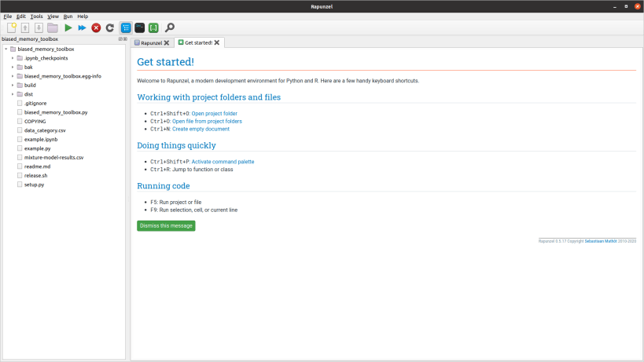644x362 pixels.
Task: Open the File menu
Action: 8,16
